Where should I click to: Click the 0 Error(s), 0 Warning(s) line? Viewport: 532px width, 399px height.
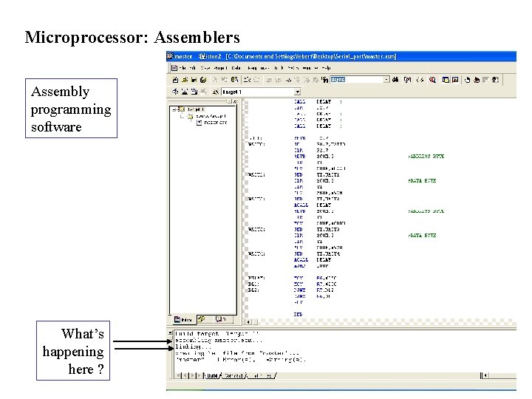coord(241,360)
